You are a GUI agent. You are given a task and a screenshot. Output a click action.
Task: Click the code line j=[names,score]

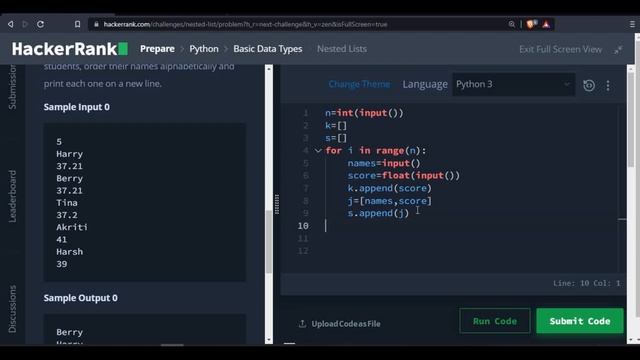[389, 201]
